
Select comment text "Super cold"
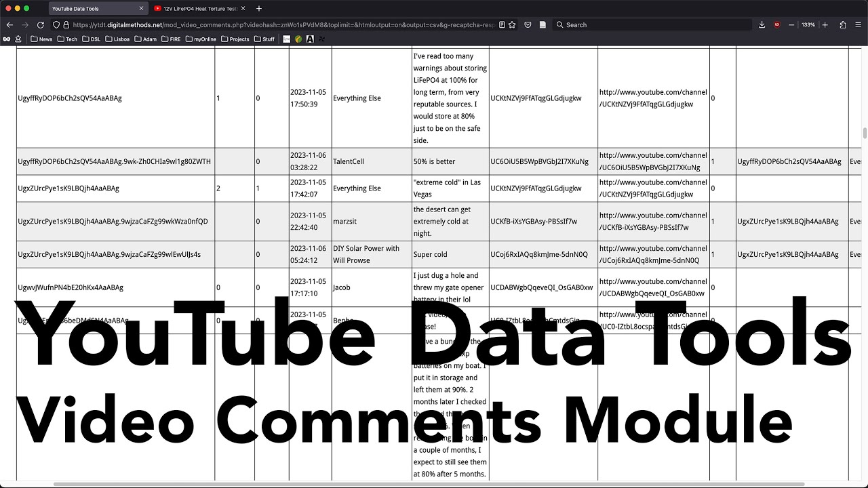click(x=431, y=254)
